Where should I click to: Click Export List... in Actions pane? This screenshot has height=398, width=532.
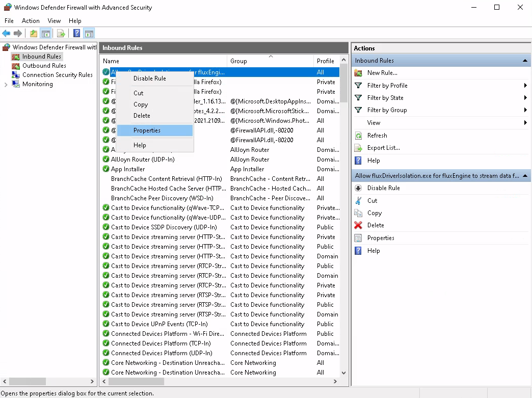[x=383, y=148]
